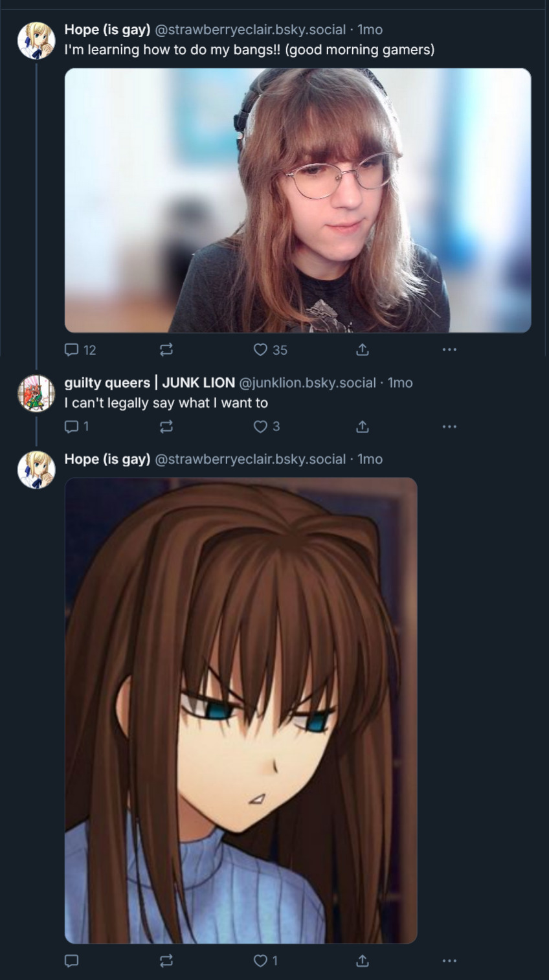Like the first post with 35 likes
Image resolution: width=549 pixels, height=980 pixels.
click(270, 350)
